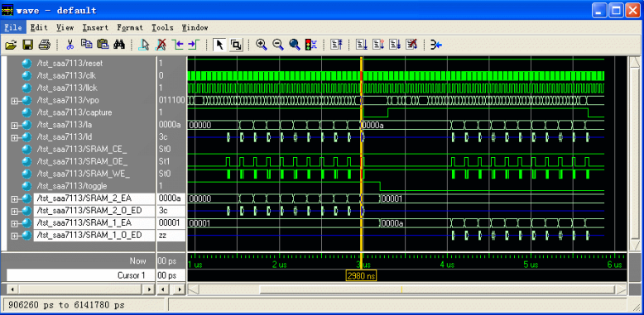Click the Save floppy disk icon

tap(27, 45)
